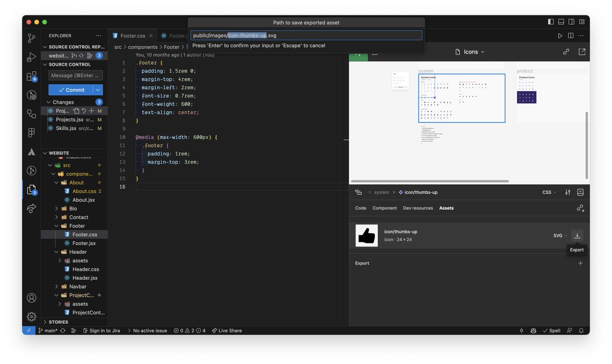Toggle secondary side bar layout icon

tap(572, 22)
